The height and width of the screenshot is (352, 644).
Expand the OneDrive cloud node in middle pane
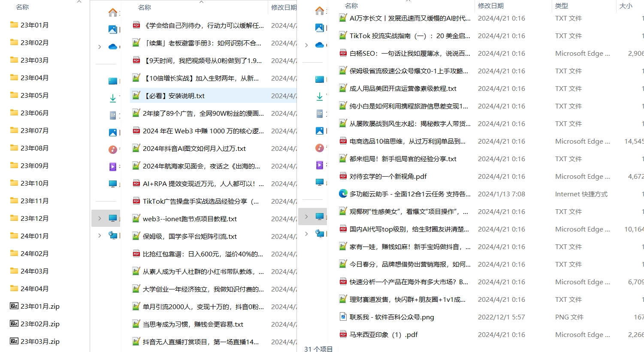click(100, 47)
